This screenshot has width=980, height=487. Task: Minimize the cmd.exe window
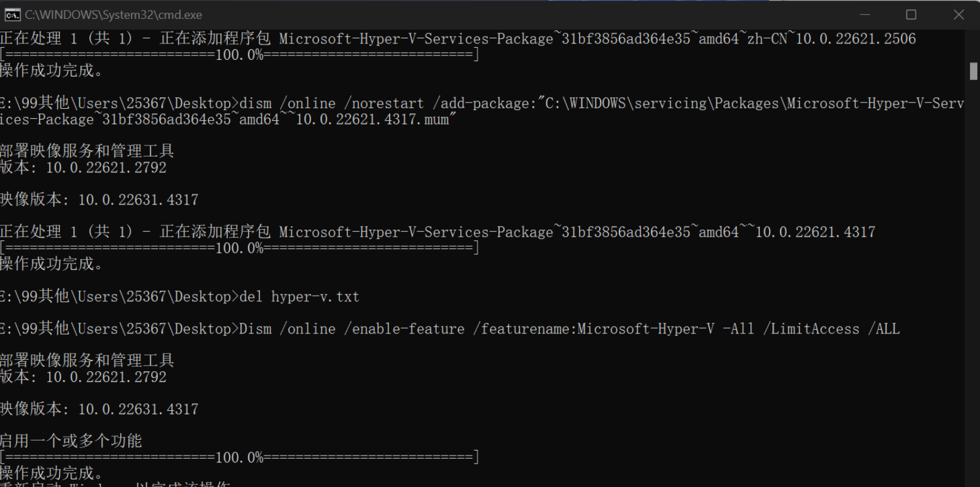click(x=866, y=14)
